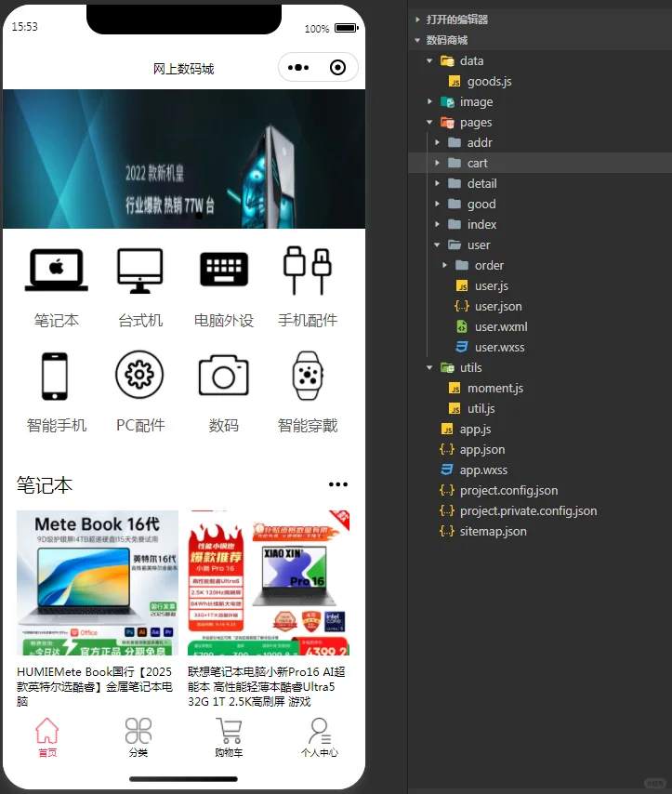672x794 pixels.
Task: Click the goods.js file icon
Action: coord(455,82)
